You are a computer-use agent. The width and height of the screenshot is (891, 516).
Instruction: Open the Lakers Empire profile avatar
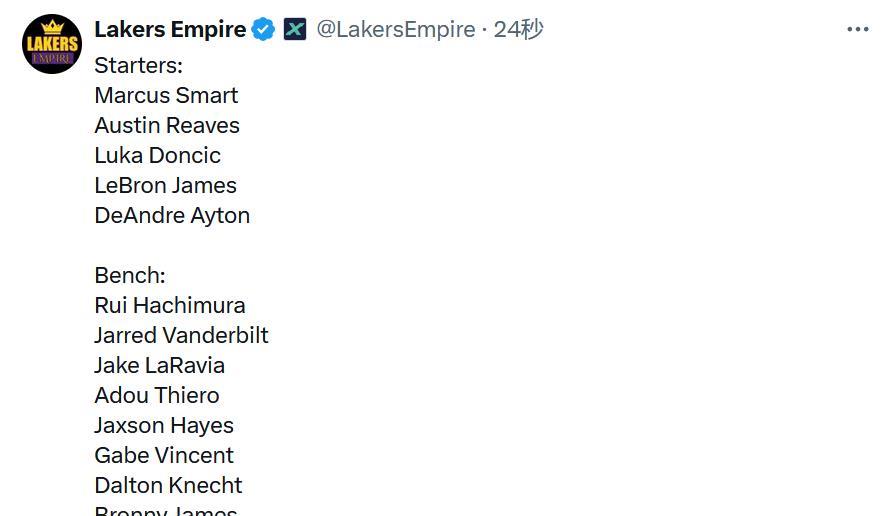tap(52, 44)
